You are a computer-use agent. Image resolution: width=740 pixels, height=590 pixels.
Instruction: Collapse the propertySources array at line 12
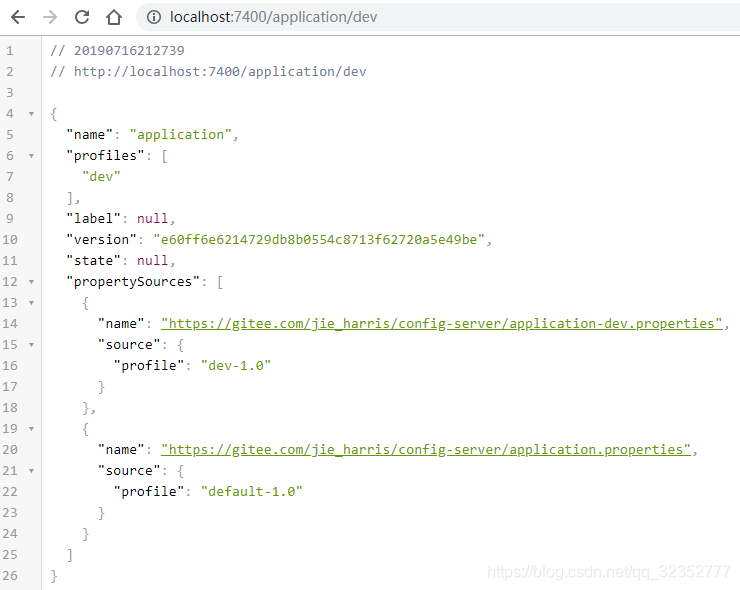(31, 282)
